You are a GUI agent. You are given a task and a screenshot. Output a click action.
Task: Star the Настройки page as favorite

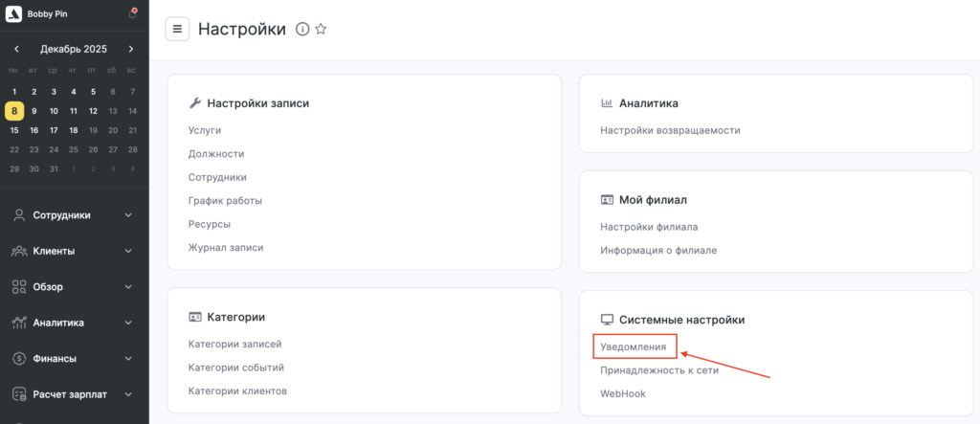point(321,30)
